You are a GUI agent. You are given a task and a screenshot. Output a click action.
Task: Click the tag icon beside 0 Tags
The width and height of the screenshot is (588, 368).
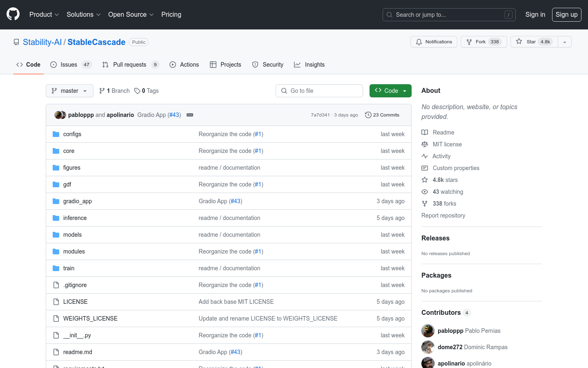[x=137, y=91]
